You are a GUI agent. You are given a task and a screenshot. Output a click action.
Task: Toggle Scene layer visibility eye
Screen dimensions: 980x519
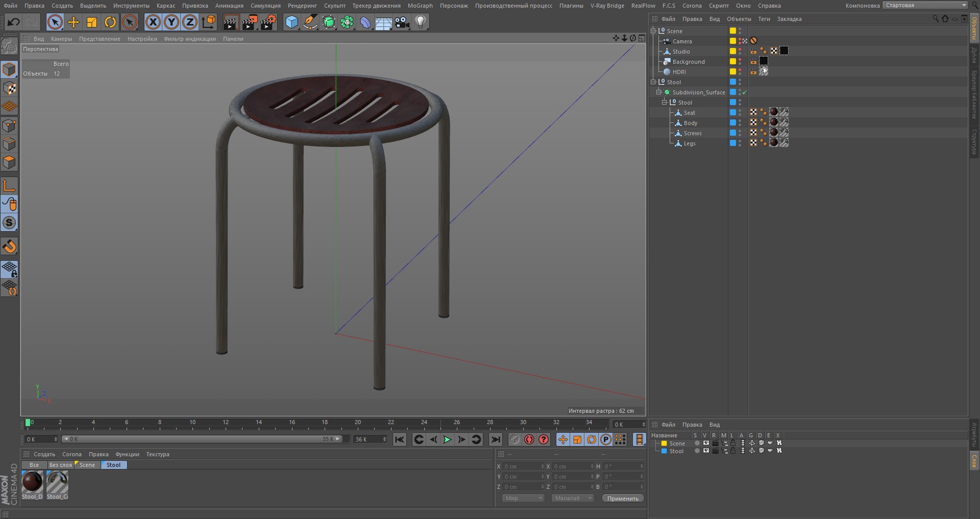pyautogui.click(x=706, y=443)
